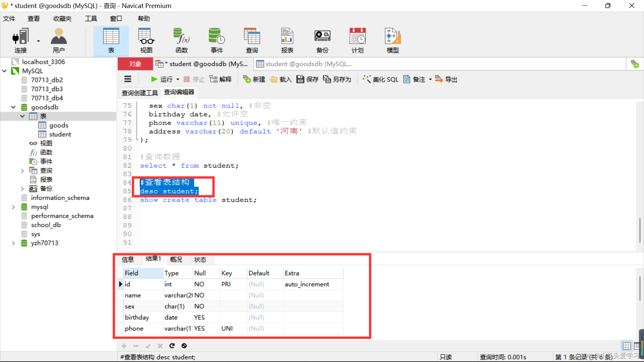Open the 模型 (Model) toolbar icon
The image size is (644, 362).
393,41
